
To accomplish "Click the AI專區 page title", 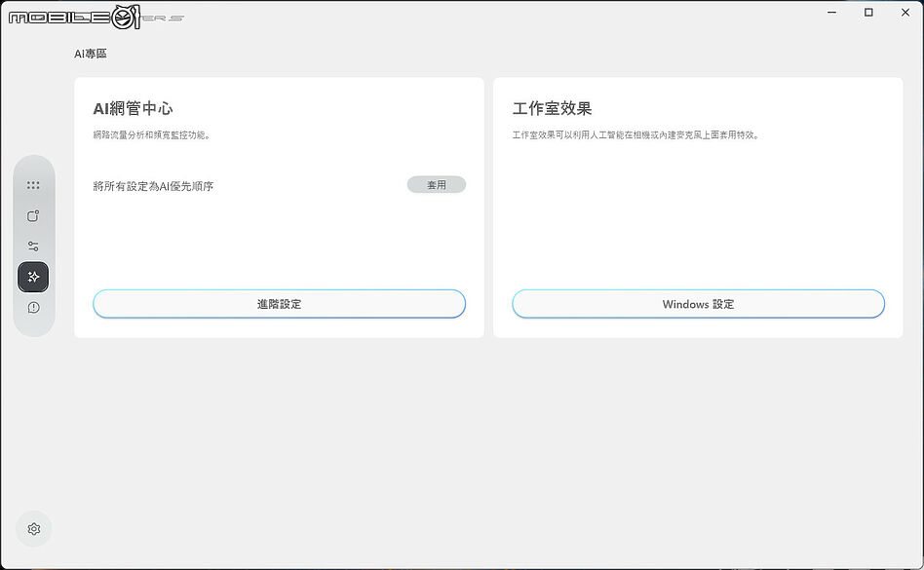I will click(x=91, y=54).
